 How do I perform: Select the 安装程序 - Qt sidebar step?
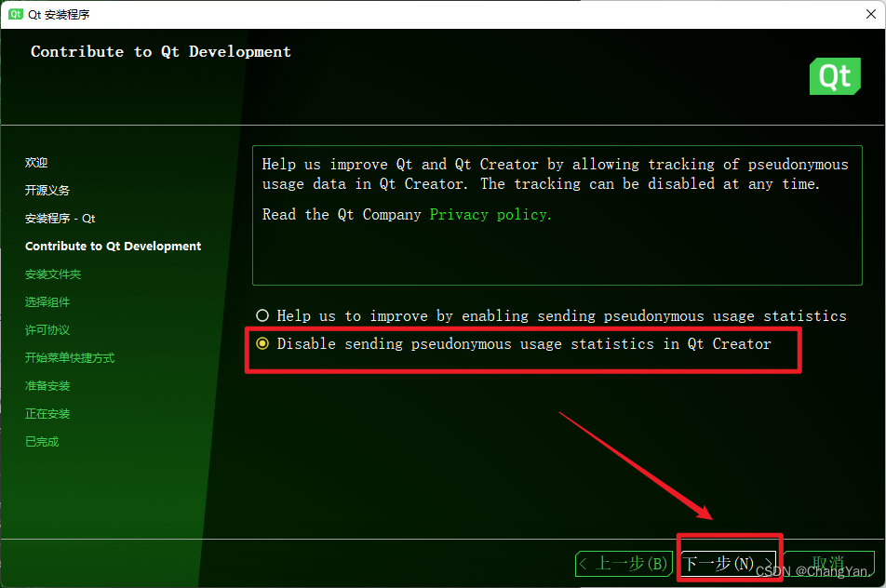[x=60, y=219]
